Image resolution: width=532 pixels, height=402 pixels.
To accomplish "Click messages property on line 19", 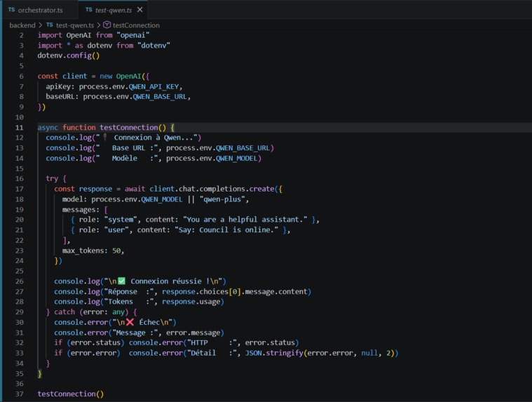I will [x=79, y=210].
